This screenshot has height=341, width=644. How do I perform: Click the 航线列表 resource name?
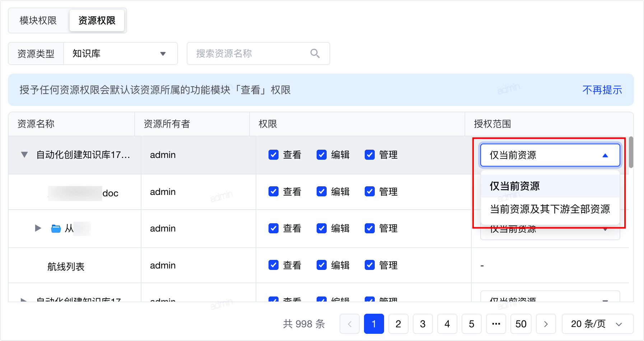click(66, 267)
